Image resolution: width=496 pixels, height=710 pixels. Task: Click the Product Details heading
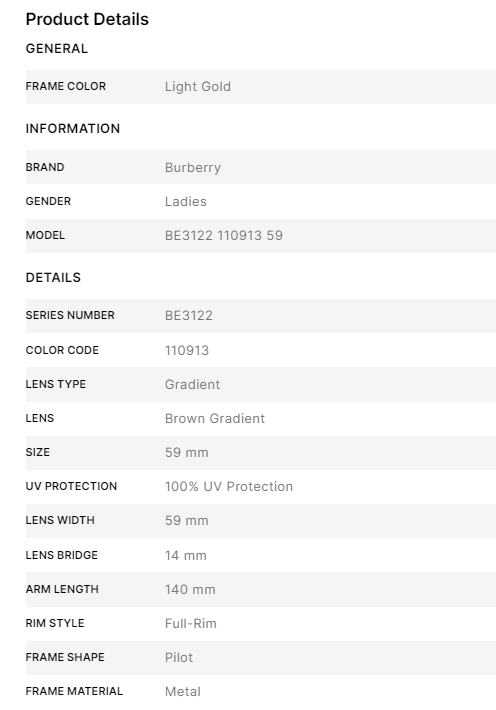pyautogui.click(x=87, y=19)
